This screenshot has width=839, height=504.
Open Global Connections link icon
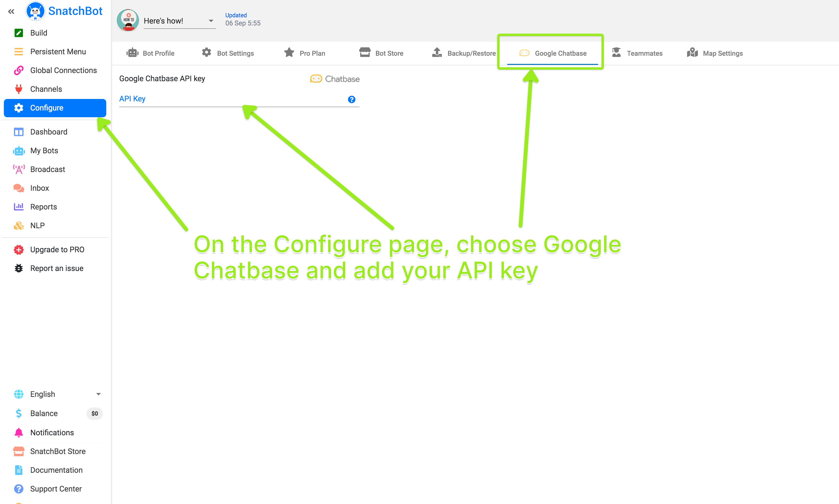coord(19,70)
